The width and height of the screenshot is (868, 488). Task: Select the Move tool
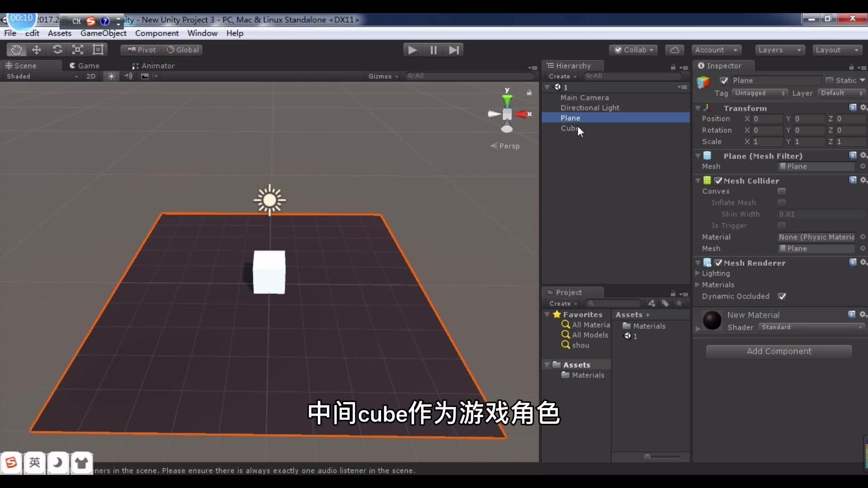tap(37, 50)
